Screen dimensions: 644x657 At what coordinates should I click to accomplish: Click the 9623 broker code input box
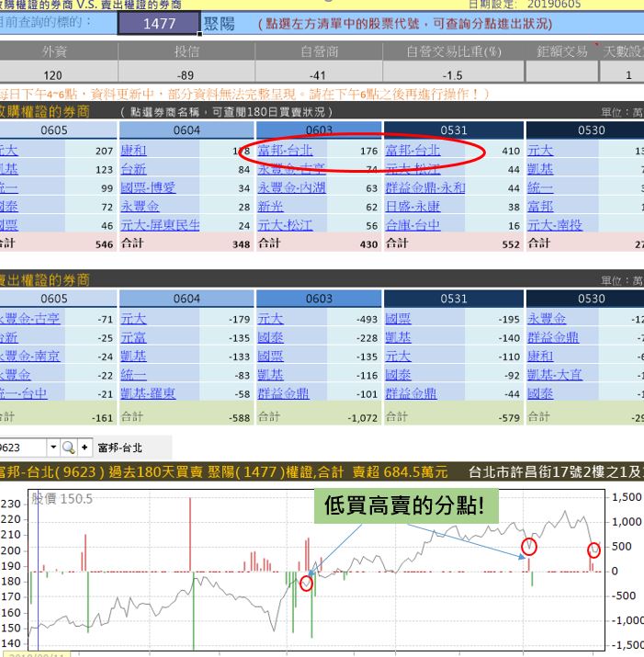coord(22,447)
